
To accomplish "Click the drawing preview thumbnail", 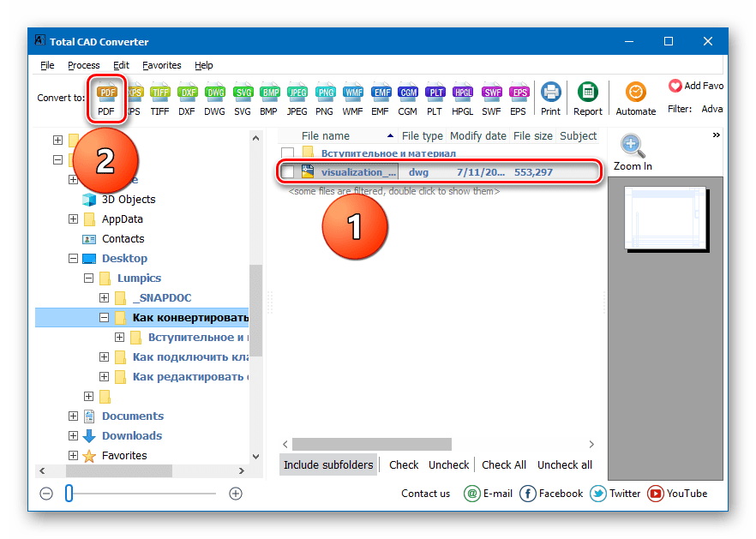I will click(665, 219).
